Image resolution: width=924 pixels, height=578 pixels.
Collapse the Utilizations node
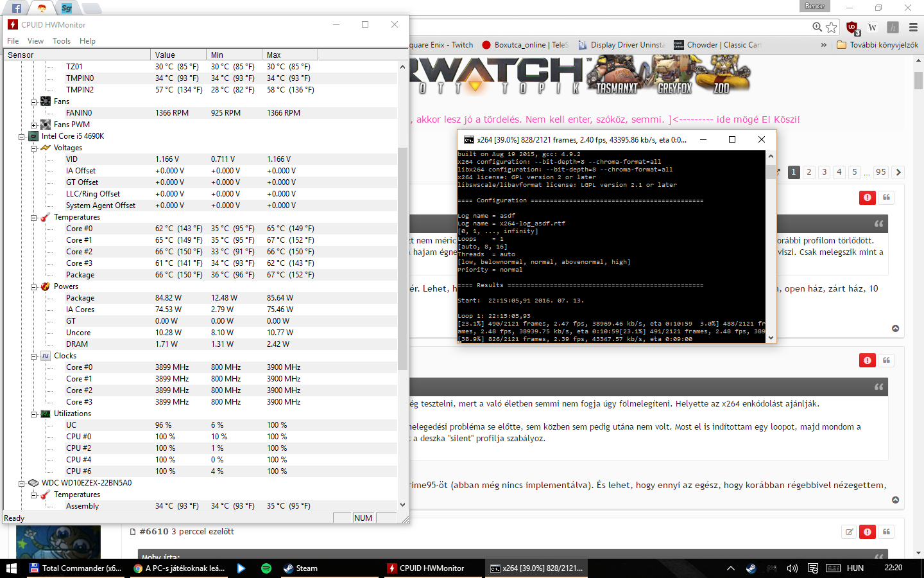33,414
